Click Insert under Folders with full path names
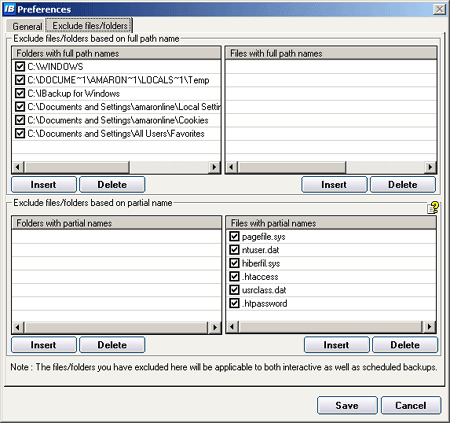 44,184
